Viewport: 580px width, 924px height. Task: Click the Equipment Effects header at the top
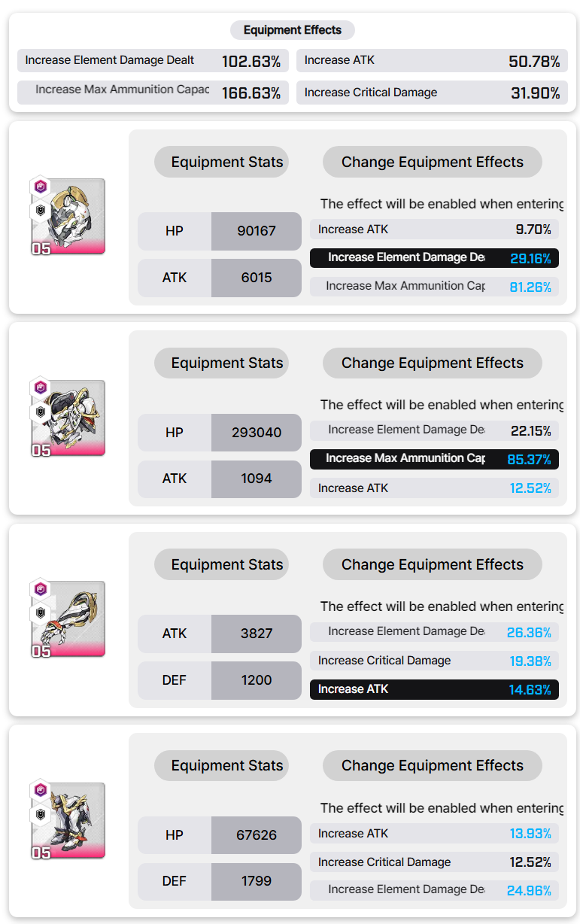292,30
